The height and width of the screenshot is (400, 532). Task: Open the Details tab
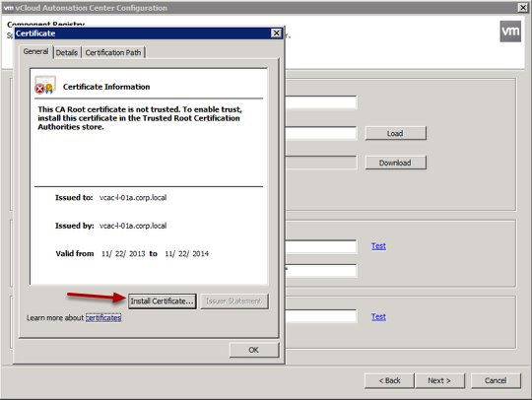[x=67, y=52]
